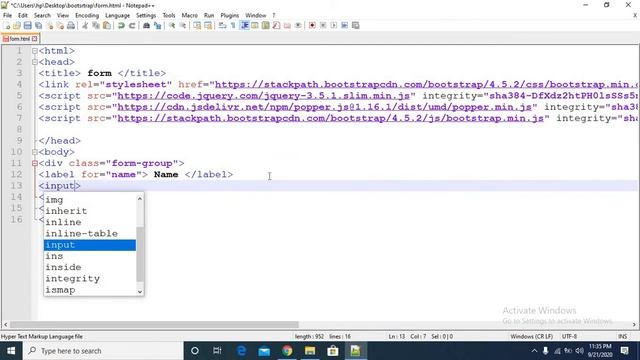Click the Open file toolbar icon
The height and width of the screenshot is (360, 640).
17,25
